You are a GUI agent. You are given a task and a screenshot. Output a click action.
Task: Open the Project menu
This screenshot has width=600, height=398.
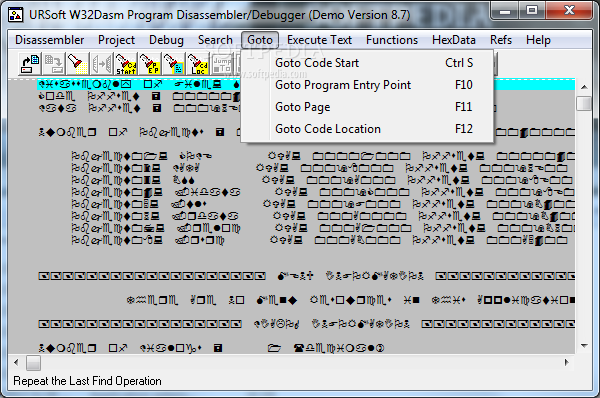[116, 40]
